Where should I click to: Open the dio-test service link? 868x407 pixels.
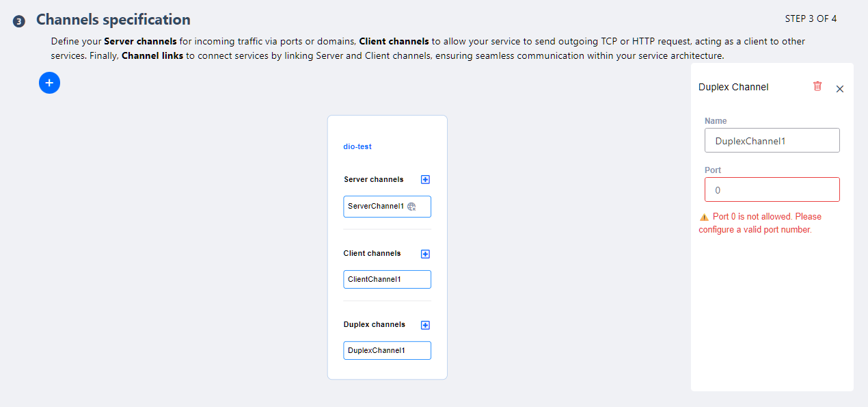click(357, 146)
